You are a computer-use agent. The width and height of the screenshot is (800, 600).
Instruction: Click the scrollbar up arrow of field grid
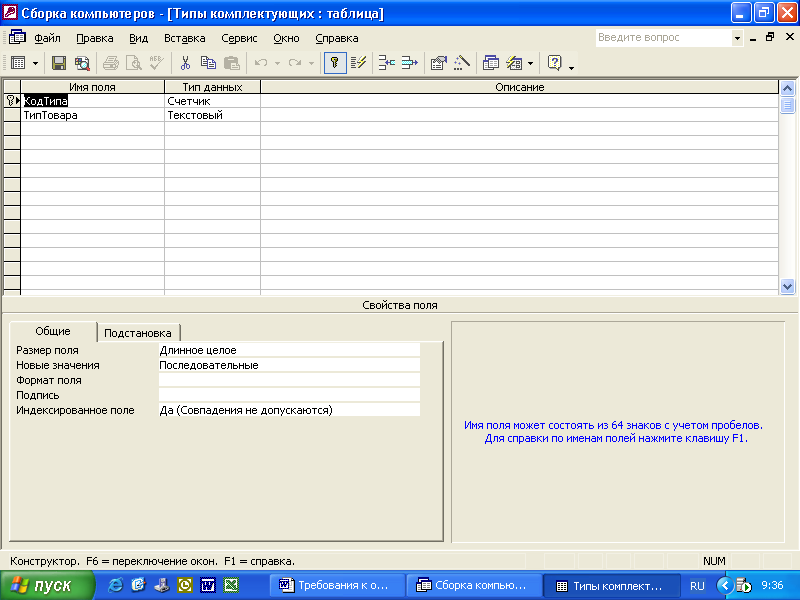pyautogui.click(x=787, y=88)
